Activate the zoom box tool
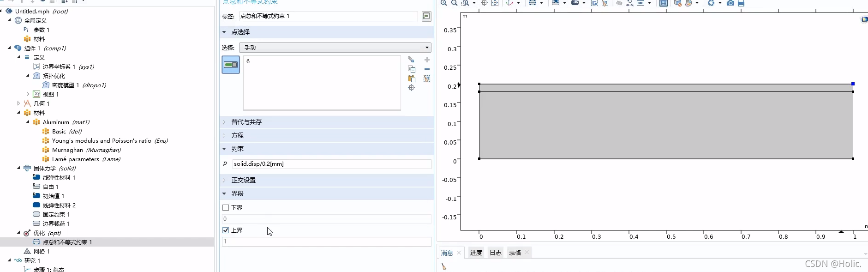Viewport: 868px width, 272px height. (465, 3)
